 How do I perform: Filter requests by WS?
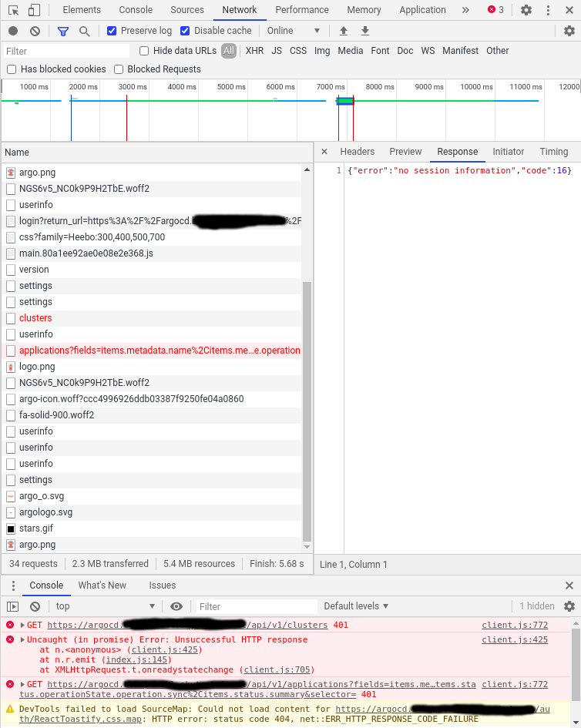point(428,51)
